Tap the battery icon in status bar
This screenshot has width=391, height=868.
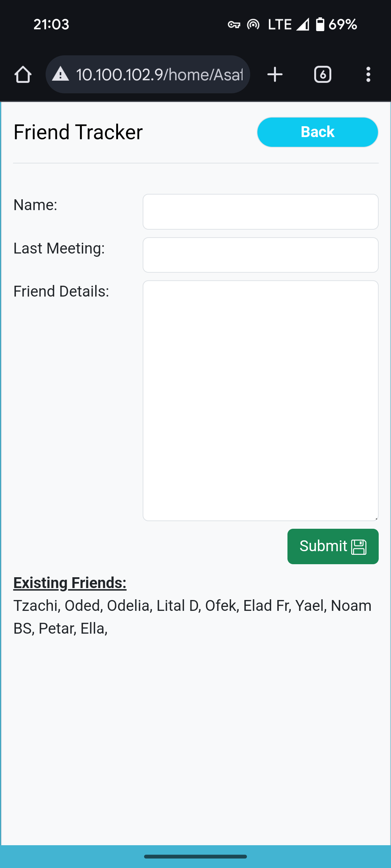[320, 24]
